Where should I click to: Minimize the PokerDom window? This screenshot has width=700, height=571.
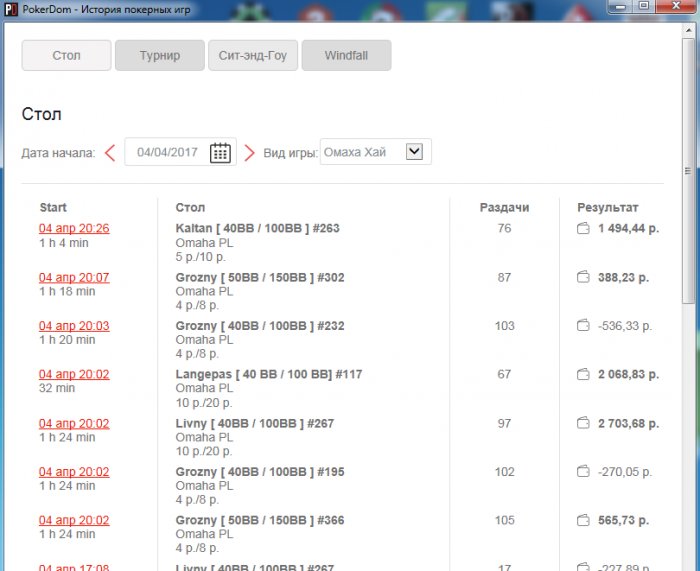(x=620, y=7)
